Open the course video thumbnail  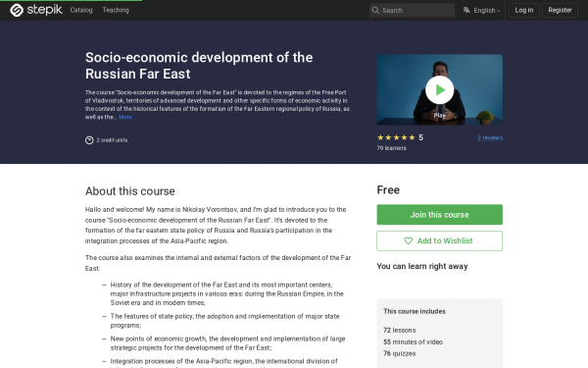point(439,89)
